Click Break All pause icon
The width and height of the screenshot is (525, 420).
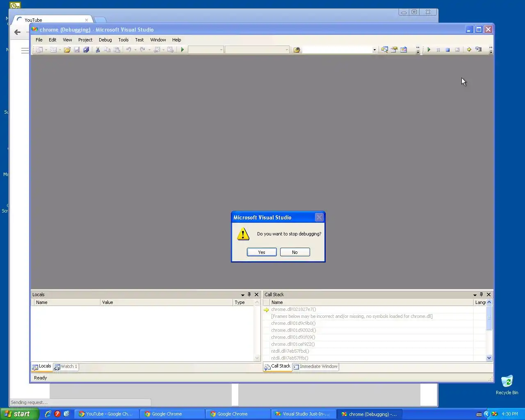pos(438,50)
